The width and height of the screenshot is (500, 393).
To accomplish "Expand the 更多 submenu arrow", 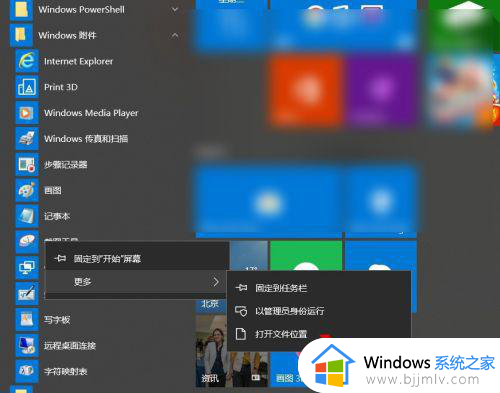I will coord(216,282).
